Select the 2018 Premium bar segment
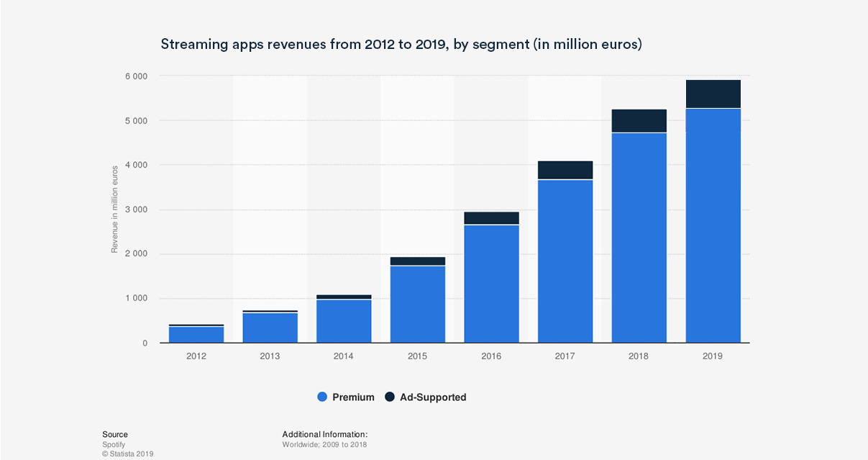This screenshot has height=460, width=868. 639,238
